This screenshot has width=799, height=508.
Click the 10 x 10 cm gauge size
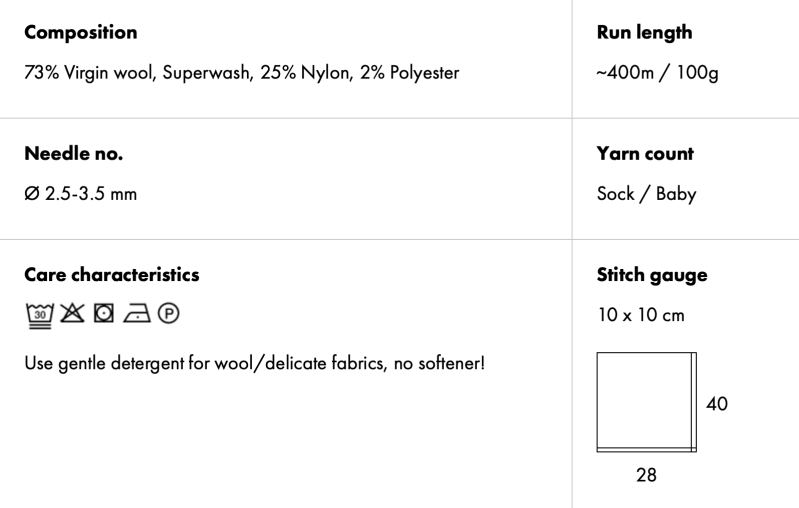(x=640, y=315)
